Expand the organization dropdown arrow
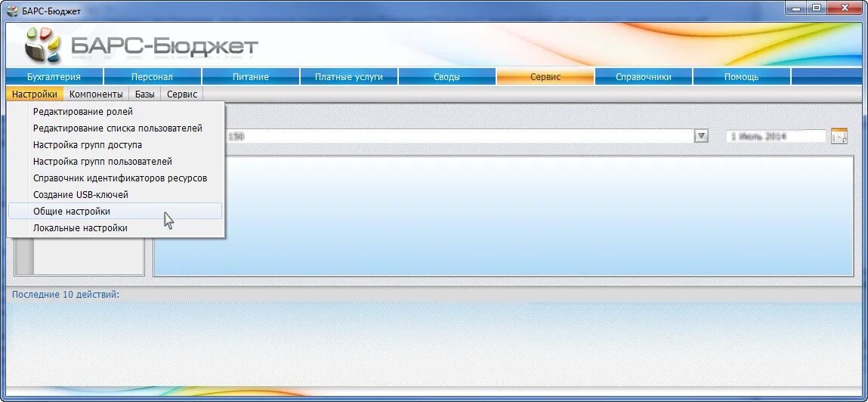 [701, 136]
